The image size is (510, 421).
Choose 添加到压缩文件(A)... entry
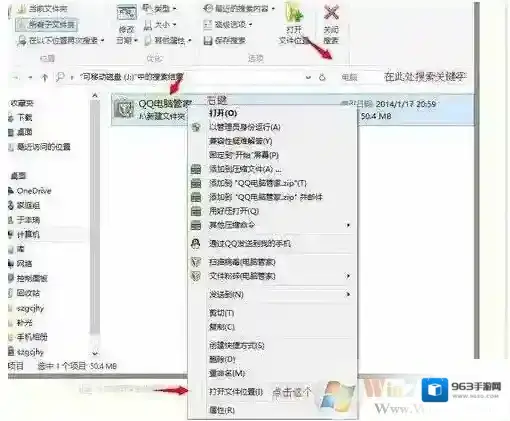pyautogui.click(x=245, y=169)
